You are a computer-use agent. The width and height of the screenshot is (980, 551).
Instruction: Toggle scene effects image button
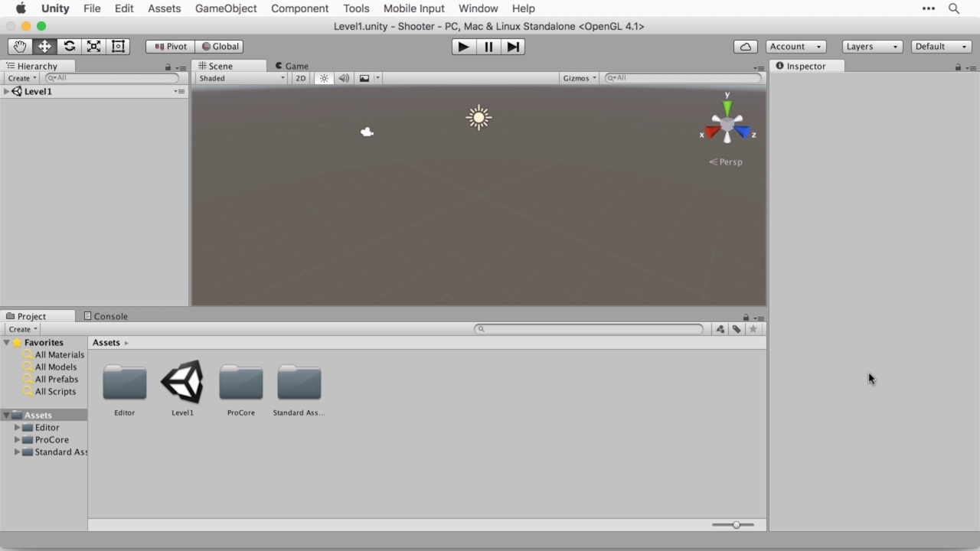[364, 78]
